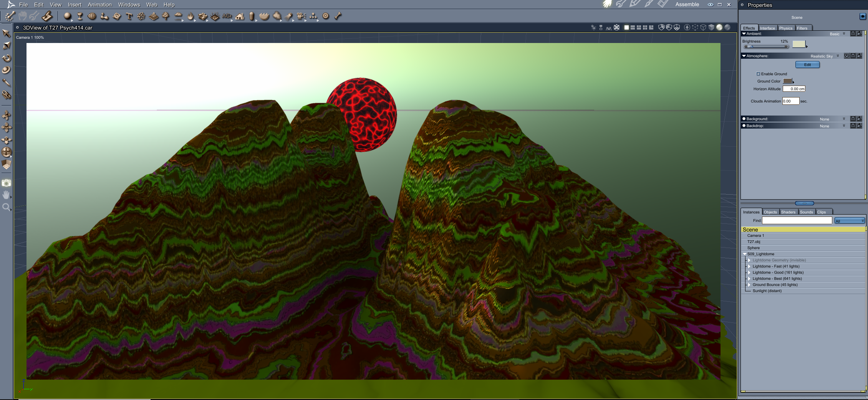The width and height of the screenshot is (868, 400).
Task: Adjust the ambient Brightness slider
Action: pos(766,46)
